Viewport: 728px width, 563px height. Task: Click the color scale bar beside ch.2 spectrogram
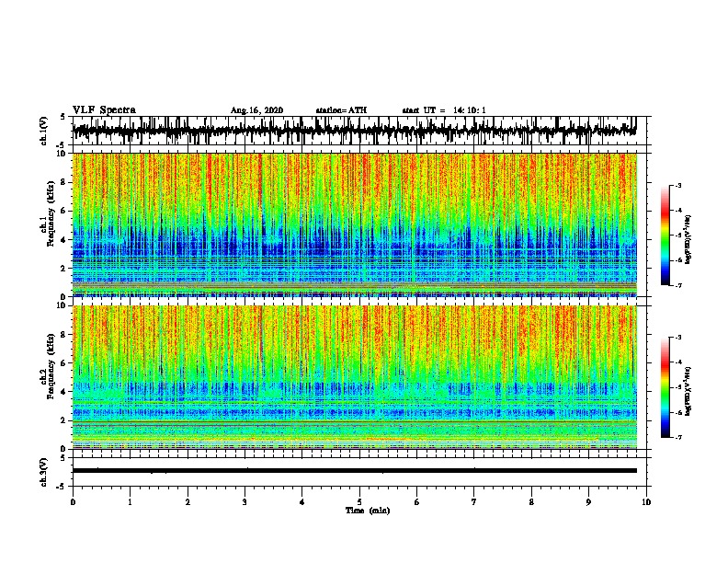click(x=665, y=387)
